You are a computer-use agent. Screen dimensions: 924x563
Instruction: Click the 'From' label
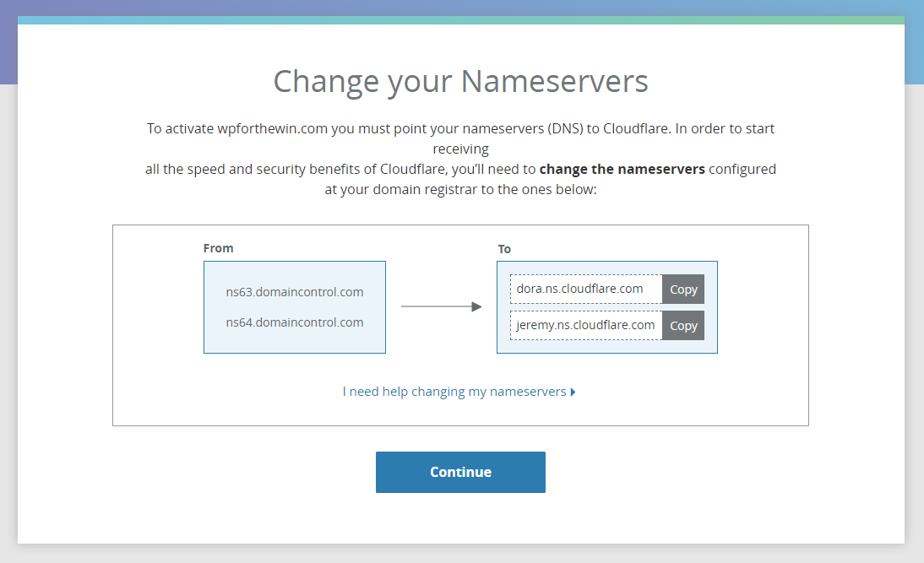pos(218,248)
